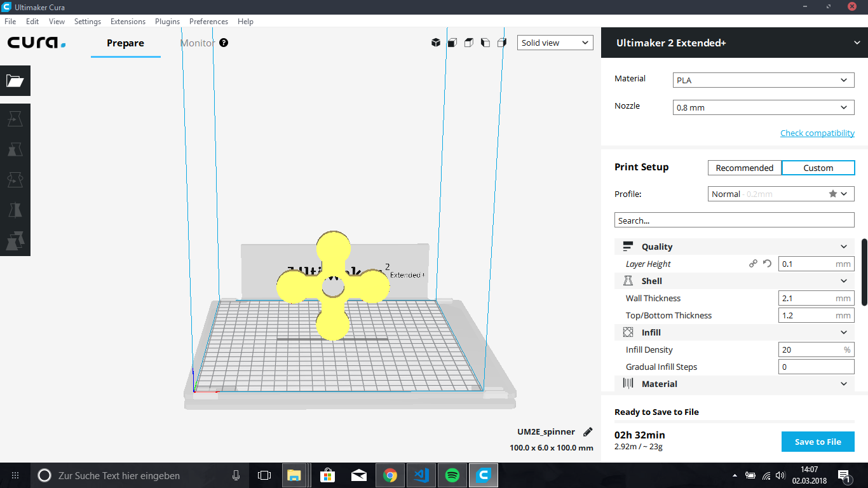Screen dimensions: 868x488
Task: Open the Plugins menu
Action: coord(168,21)
